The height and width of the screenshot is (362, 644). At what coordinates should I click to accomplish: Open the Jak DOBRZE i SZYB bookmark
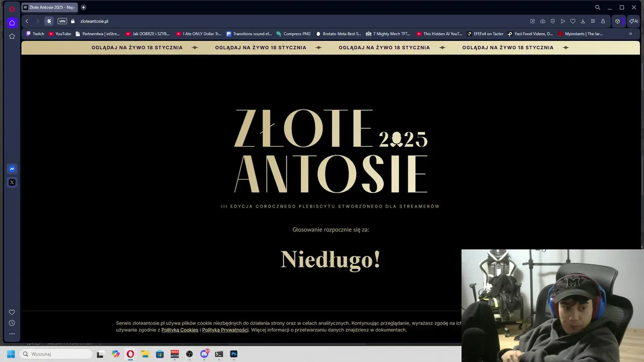point(148,34)
